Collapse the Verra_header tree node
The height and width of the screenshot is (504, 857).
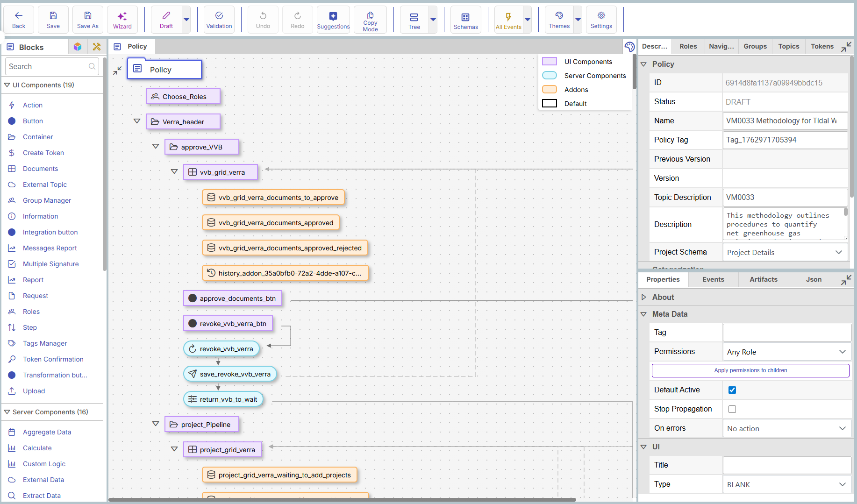click(x=137, y=121)
